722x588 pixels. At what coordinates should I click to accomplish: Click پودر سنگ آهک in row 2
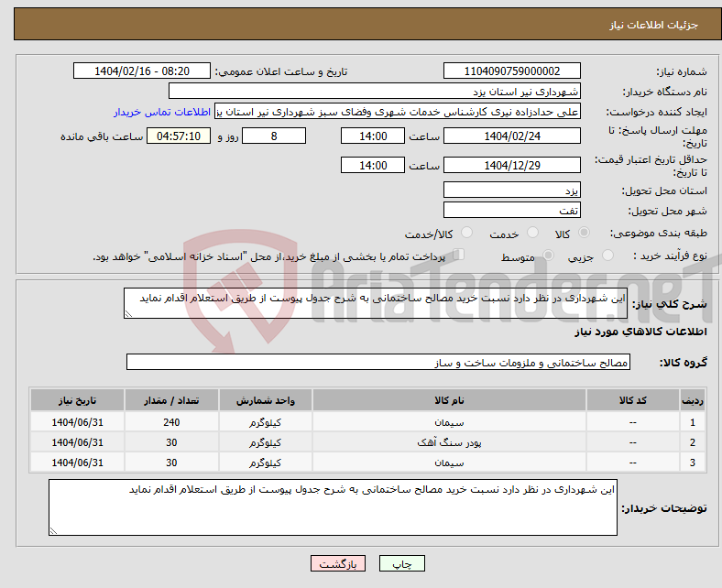(x=449, y=442)
